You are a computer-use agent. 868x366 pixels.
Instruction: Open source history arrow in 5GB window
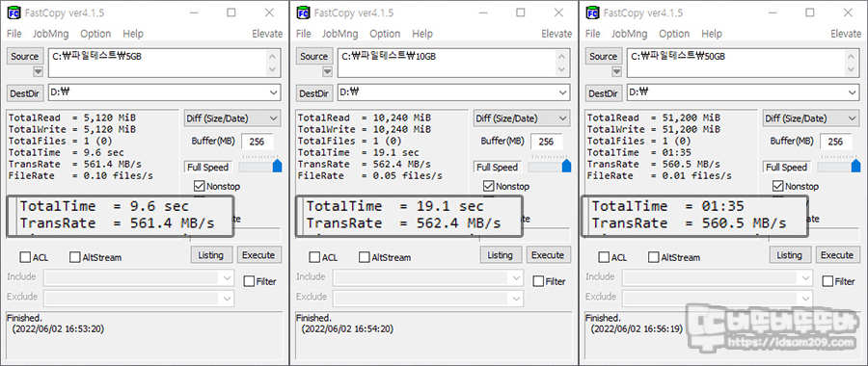point(38,71)
